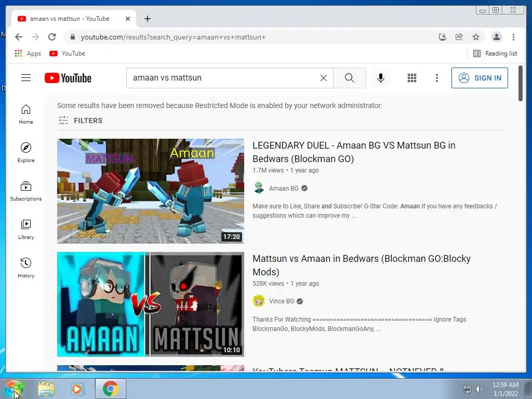Click description starting Make sure to Like
This screenshot has height=399, width=532.
point(375,211)
